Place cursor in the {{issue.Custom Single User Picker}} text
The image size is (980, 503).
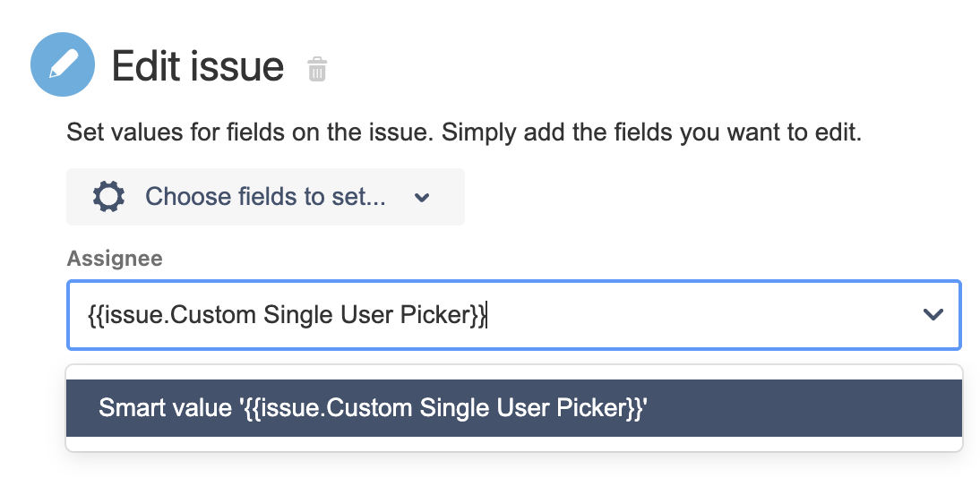coord(287,315)
